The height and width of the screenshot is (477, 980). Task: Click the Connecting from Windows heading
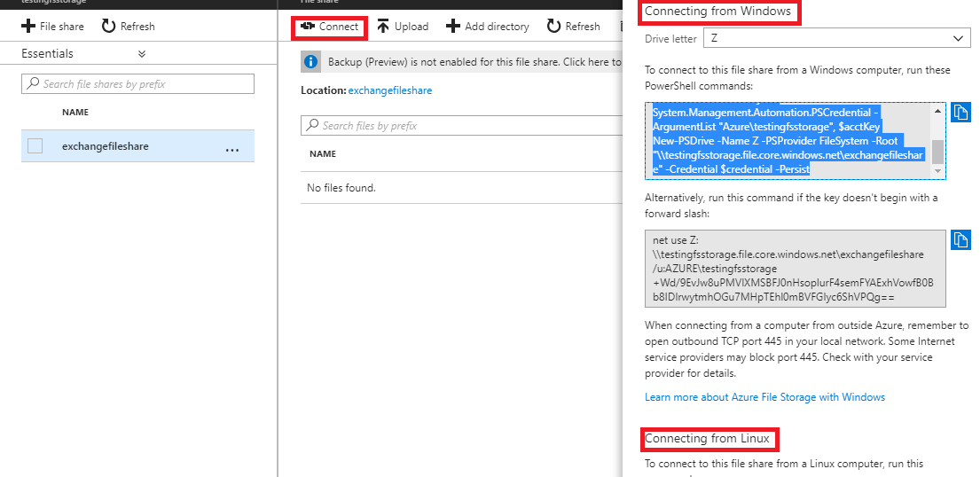pos(717,12)
